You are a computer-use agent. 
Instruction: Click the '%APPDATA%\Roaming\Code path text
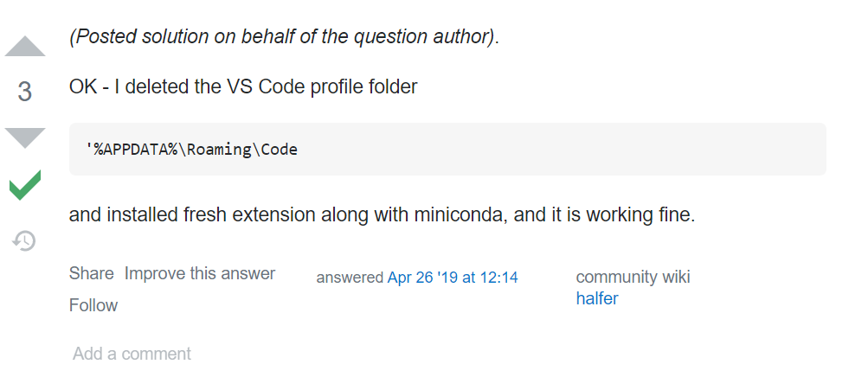pos(191,150)
